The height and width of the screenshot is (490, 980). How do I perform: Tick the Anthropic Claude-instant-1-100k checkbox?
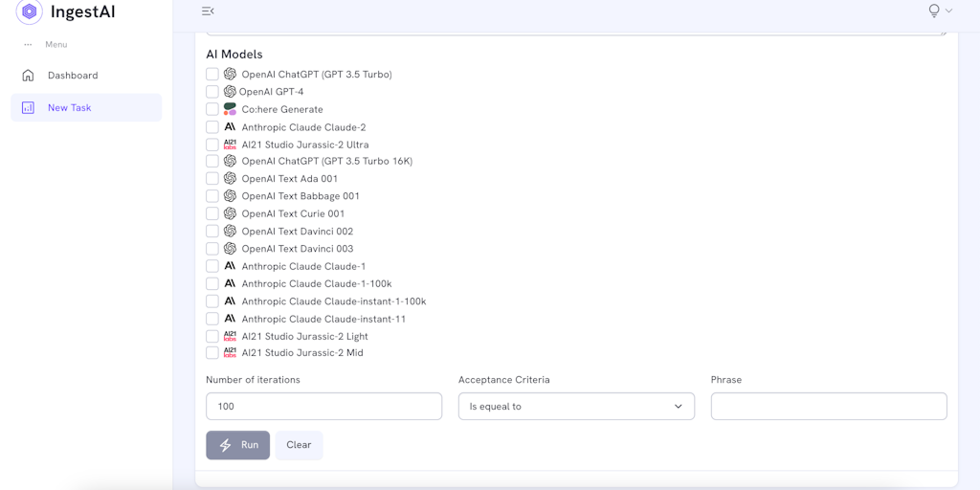(212, 301)
